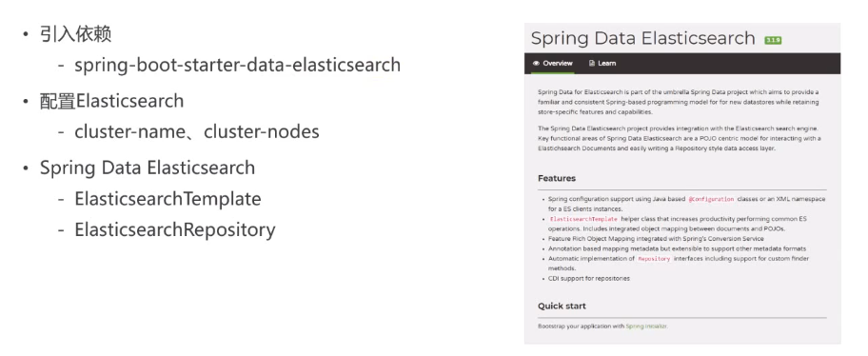Image resolution: width=868 pixels, height=356 pixels.
Task: Click the CDI support for repositories item
Action: [x=588, y=279]
